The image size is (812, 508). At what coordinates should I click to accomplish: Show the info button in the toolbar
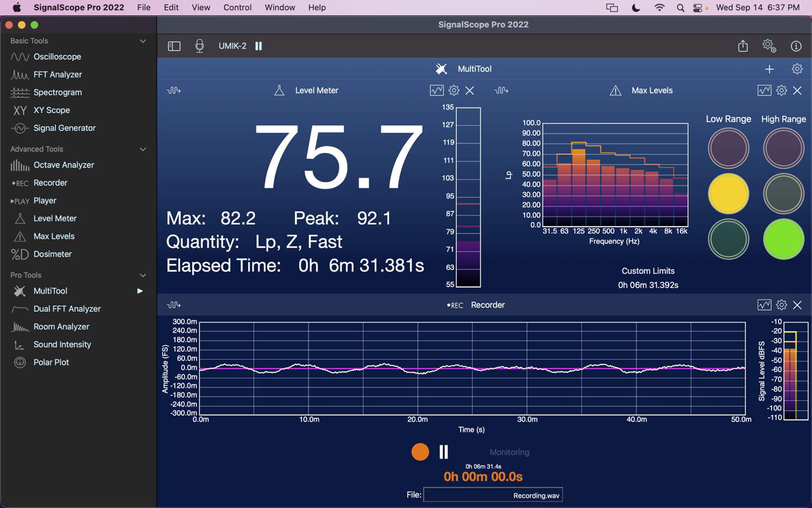796,46
